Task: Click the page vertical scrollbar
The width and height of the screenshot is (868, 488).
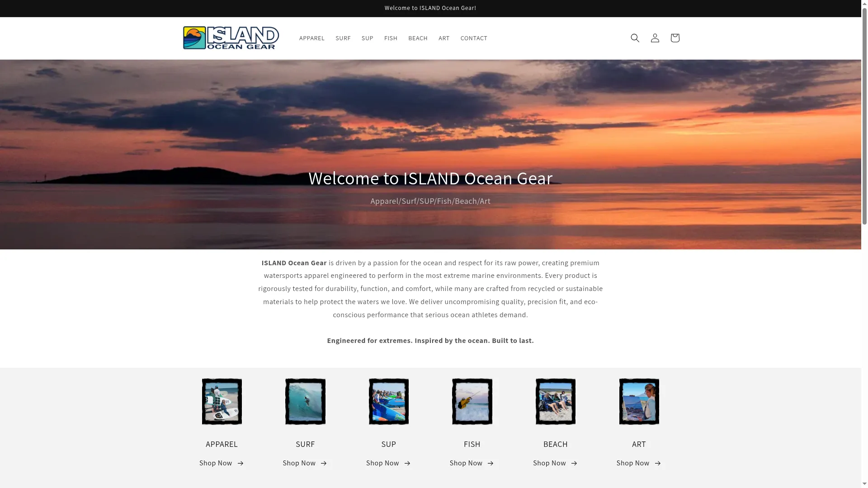Action: click(x=864, y=115)
